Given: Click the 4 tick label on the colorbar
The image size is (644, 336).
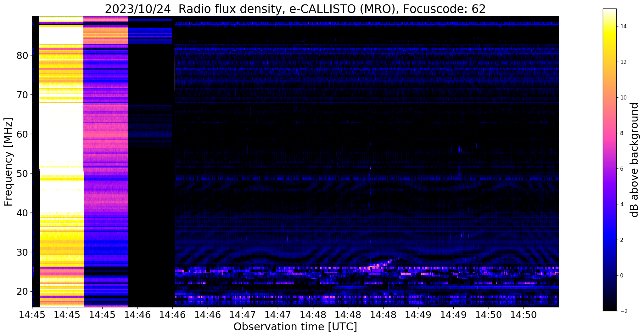Looking at the screenshot, I should pos(621,204).
